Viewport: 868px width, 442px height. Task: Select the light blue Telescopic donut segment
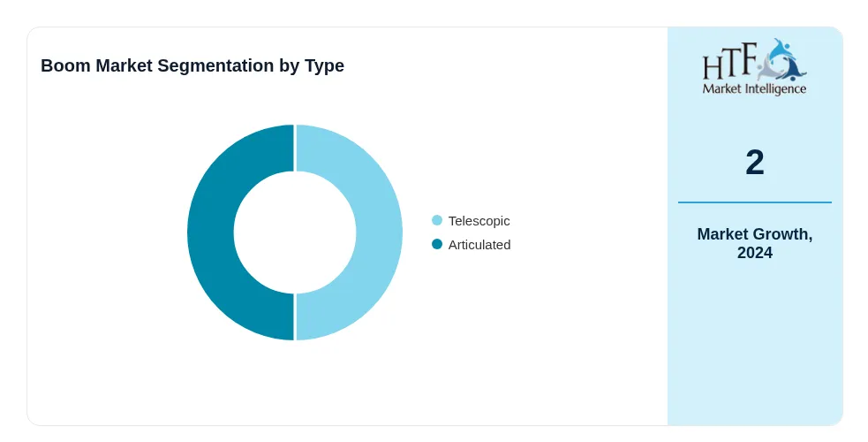[379, 232]
